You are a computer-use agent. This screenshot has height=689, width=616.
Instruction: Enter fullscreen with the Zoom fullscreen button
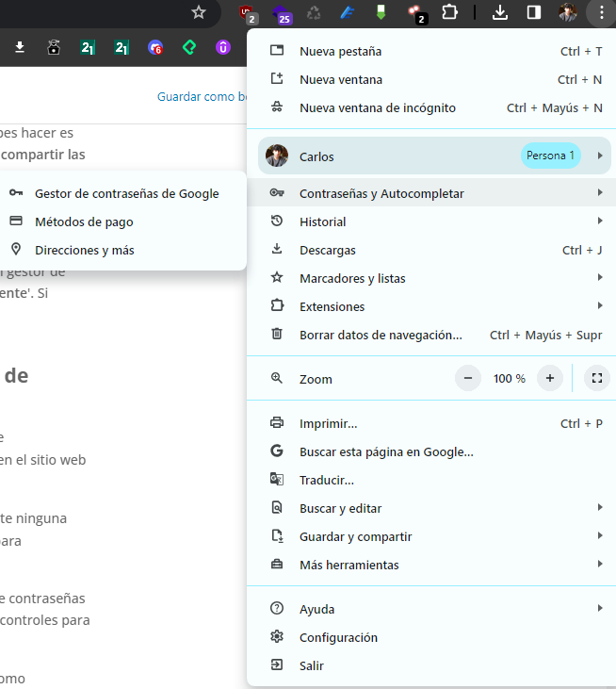[597, 378]
